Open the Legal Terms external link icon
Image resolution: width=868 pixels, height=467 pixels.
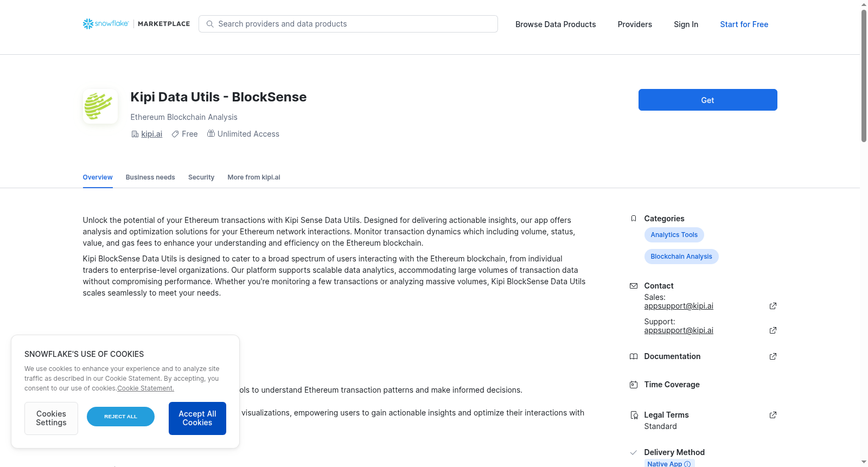click(x=773, y=415)
